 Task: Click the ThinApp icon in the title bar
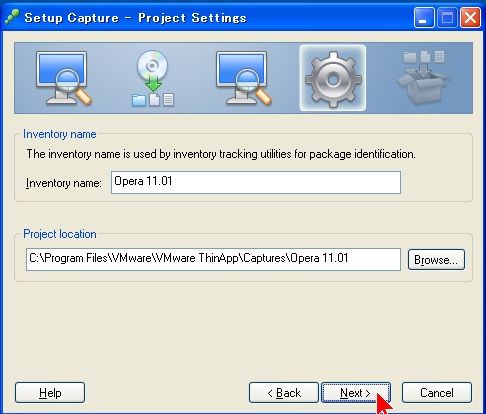click(x=13, y=17)
